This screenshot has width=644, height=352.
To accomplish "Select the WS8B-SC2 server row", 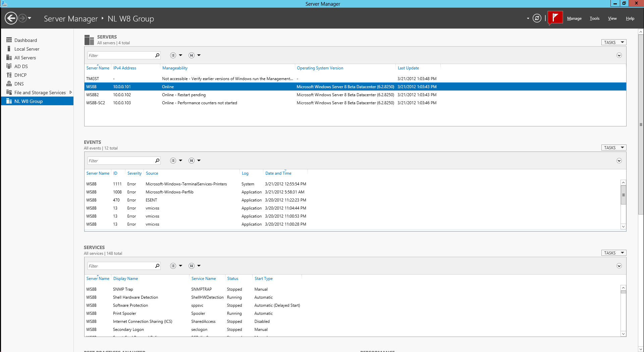I will [x=355, y=103].
